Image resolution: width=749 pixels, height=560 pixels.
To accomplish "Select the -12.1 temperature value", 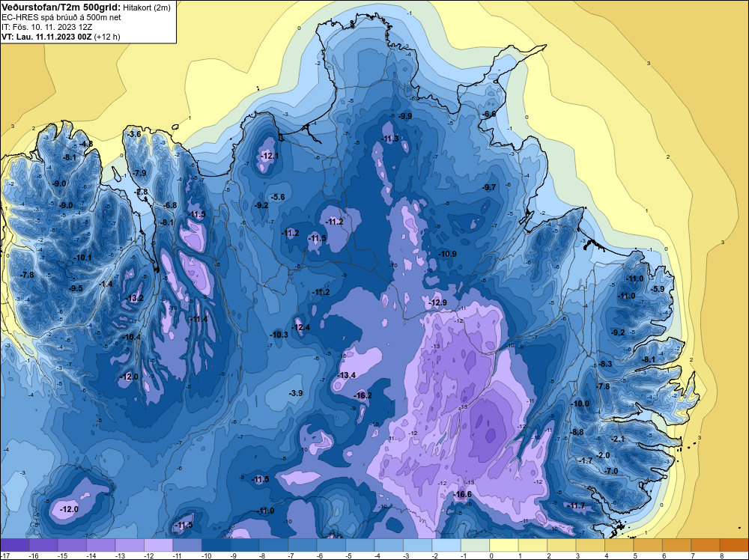I will tap(270, 156).
